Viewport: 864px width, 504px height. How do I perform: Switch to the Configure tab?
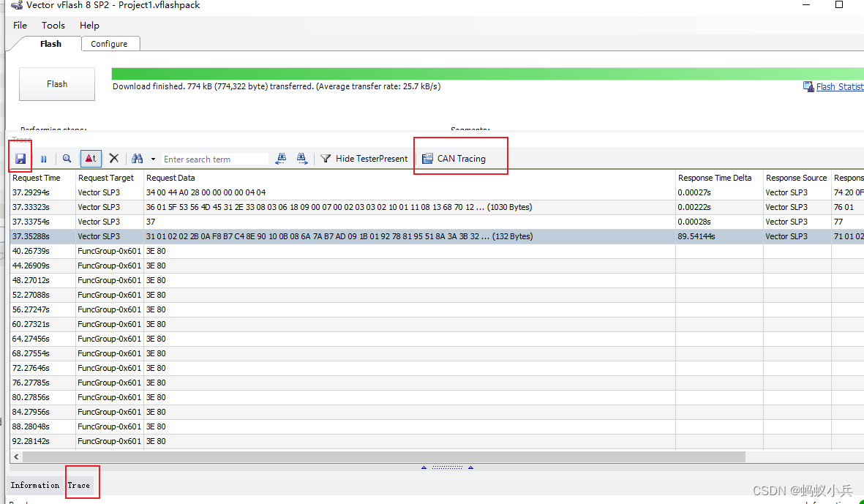109,44
